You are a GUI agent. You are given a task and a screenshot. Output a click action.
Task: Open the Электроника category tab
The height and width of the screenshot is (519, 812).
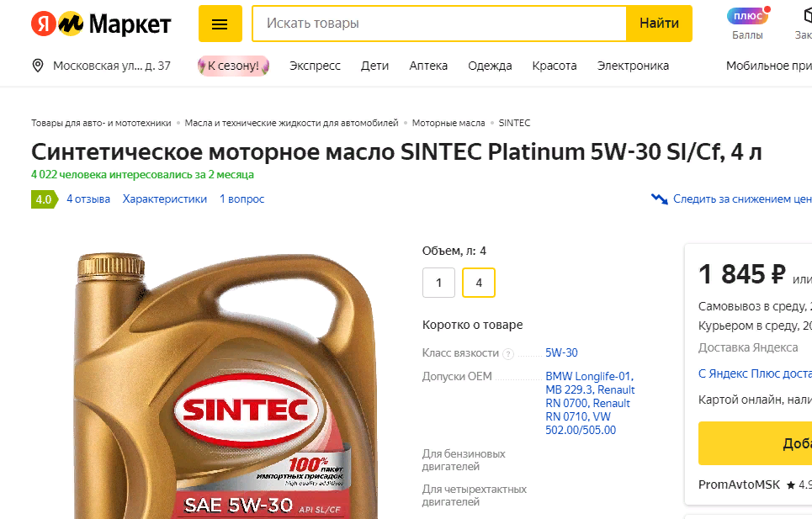pos(633,66)
